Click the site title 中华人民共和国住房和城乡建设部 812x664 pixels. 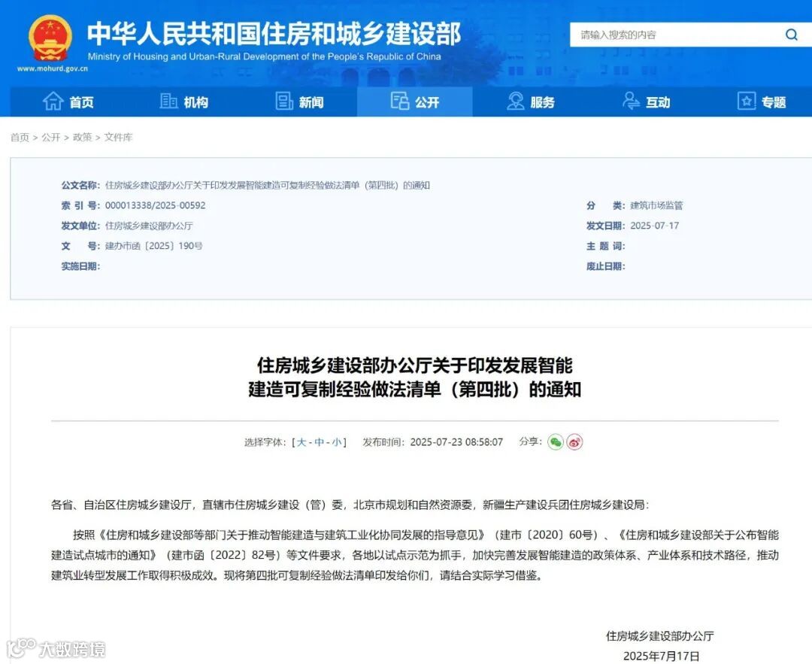(274, 34)
